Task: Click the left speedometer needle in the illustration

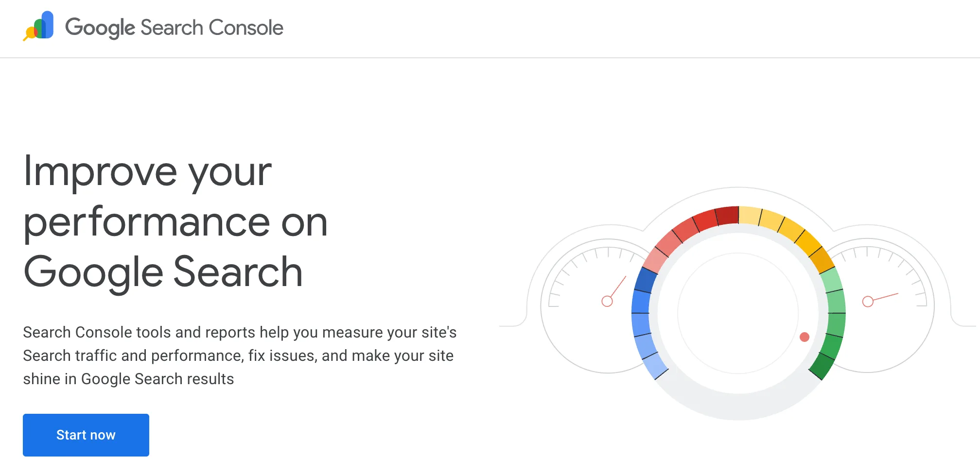Action: point(616,288)
